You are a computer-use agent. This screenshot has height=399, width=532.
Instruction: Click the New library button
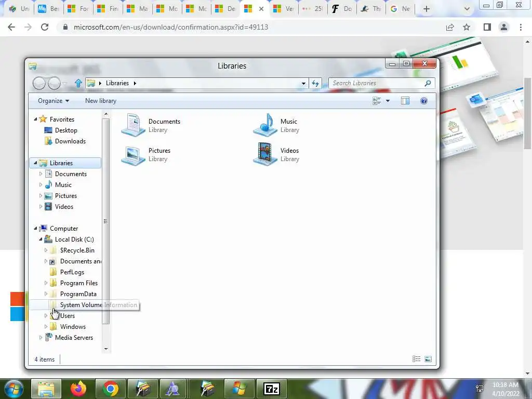coord(100,101)
